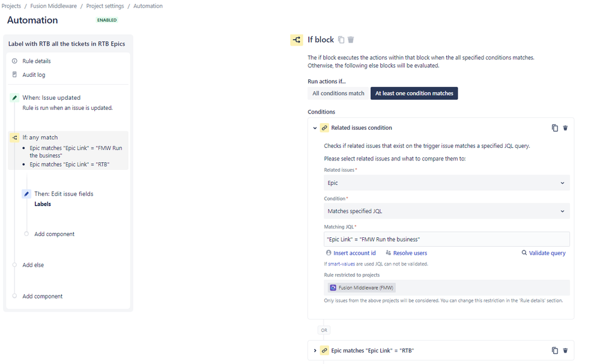600x364 pixels.
Task: Click the Insert account id link
Action: pyautogui.click(x=354, y=253)
